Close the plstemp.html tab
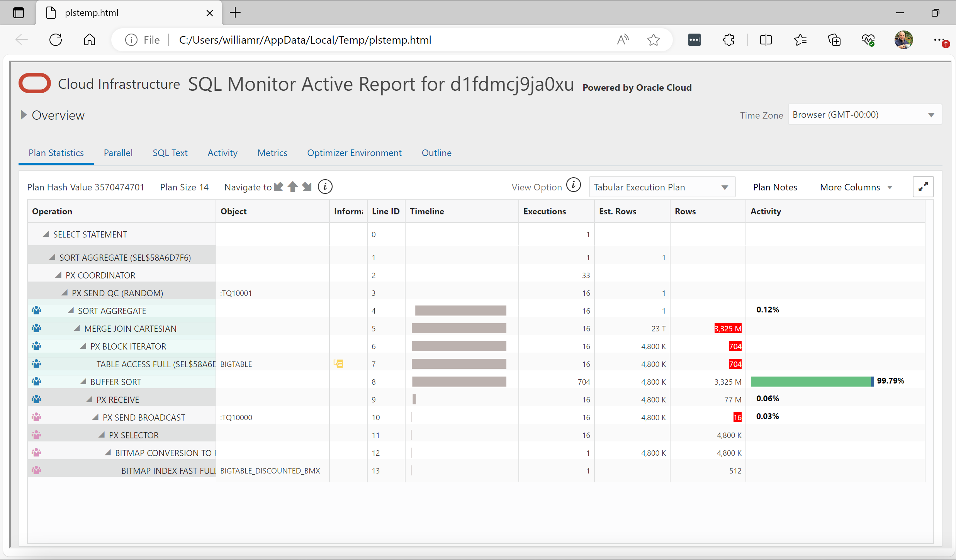The height and width of the screenshot is (560, 956). (x=210, y=13)
